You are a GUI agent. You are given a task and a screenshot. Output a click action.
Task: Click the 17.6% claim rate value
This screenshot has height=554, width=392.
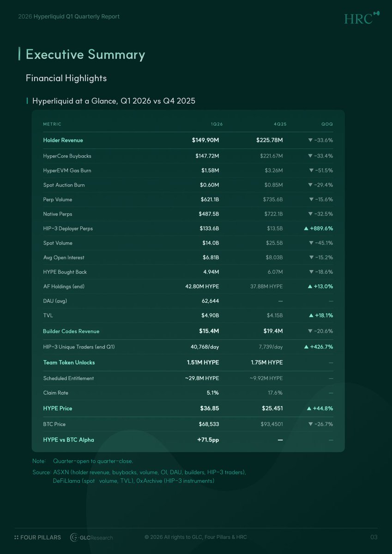coord(275,393)
